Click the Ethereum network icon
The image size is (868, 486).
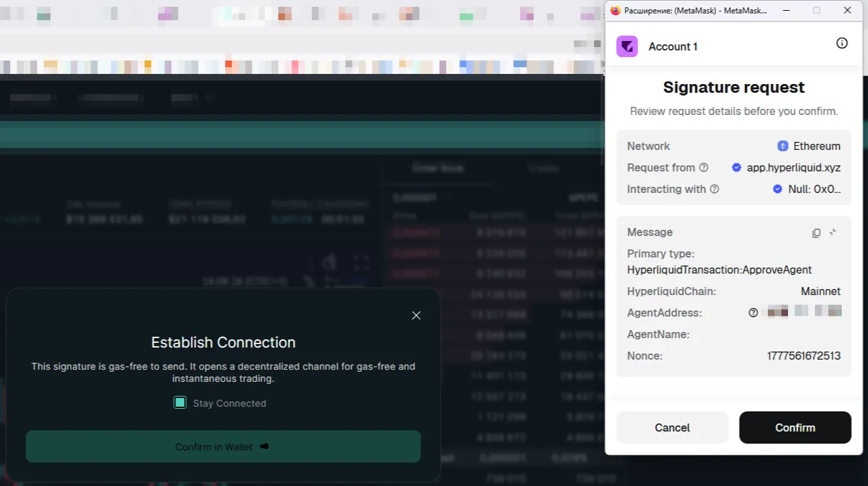coord(783,146)
